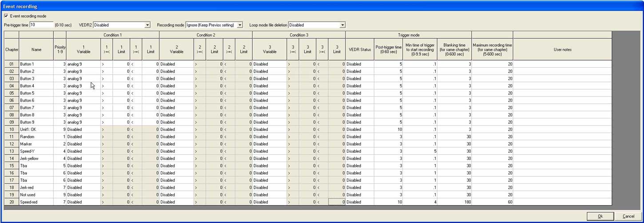Screen dimensions: 644x223
Task: Click Condition 1 Variable cell of Button 1
Action: pyautogui.click(x=83, y=64)
